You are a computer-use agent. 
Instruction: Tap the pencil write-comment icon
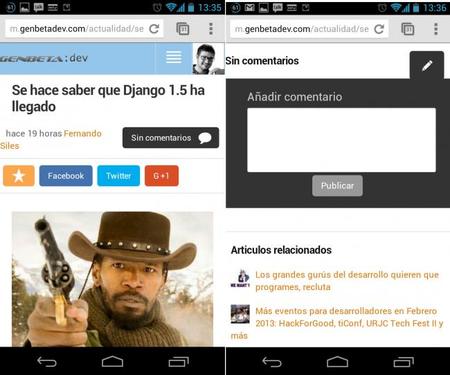click(427, 65)
